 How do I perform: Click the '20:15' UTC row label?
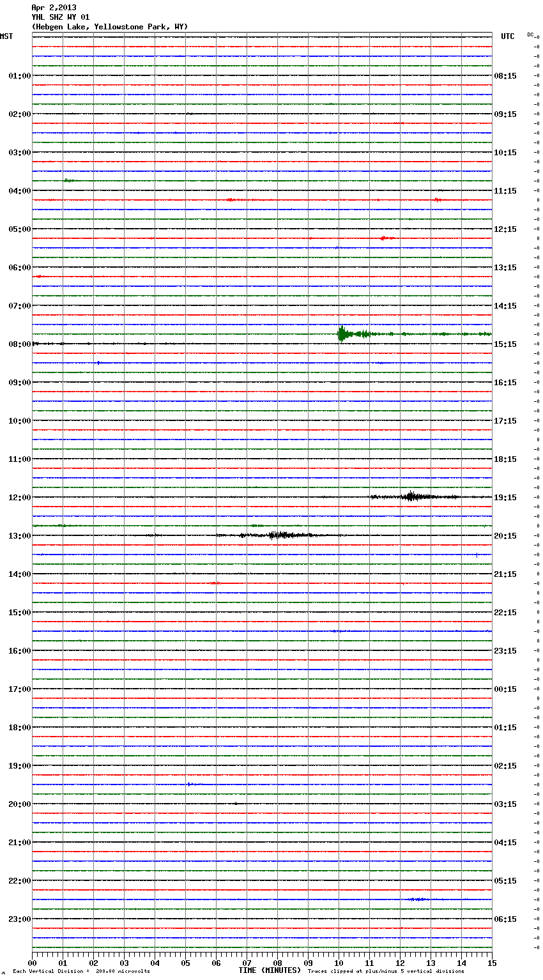tap(505, 536)
